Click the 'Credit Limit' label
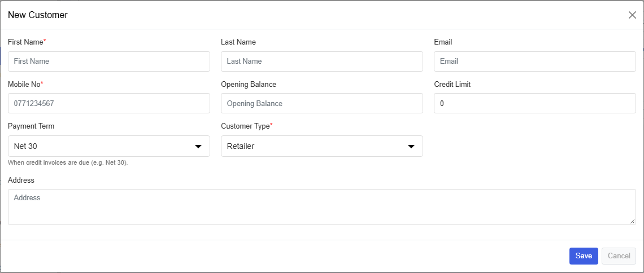Image resolution: width=644 pixels, height=273 pixels. tap(452, 84)
